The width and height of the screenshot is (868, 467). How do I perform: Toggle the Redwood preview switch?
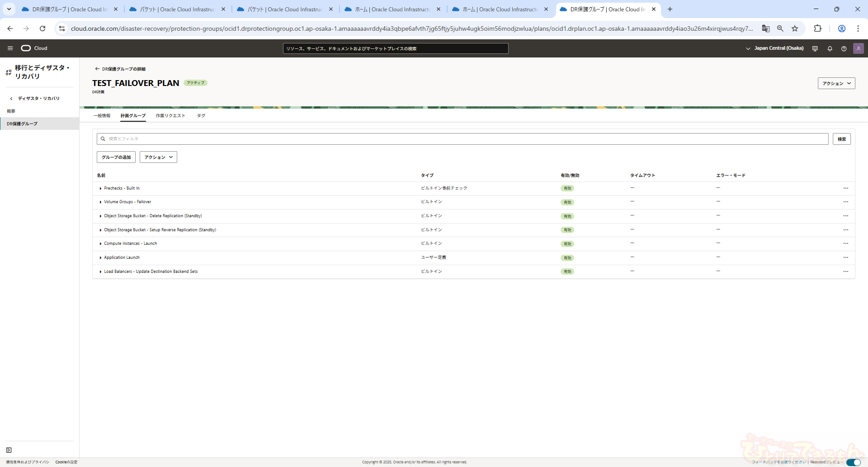[x=853, y=462]
